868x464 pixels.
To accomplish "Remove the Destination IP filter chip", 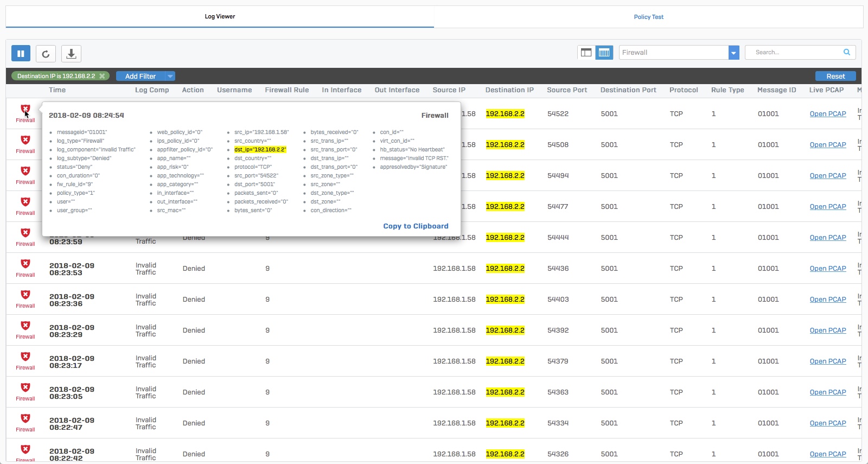I will tap(102, 77).
